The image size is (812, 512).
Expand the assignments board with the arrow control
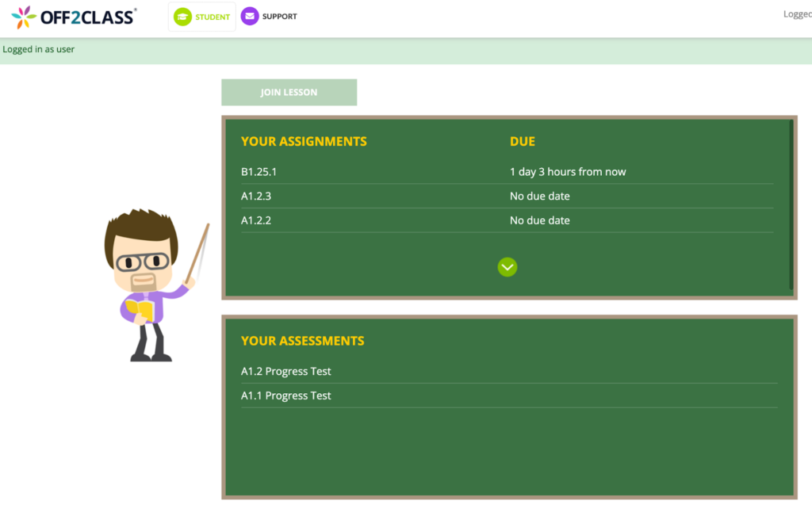point(507,267)
